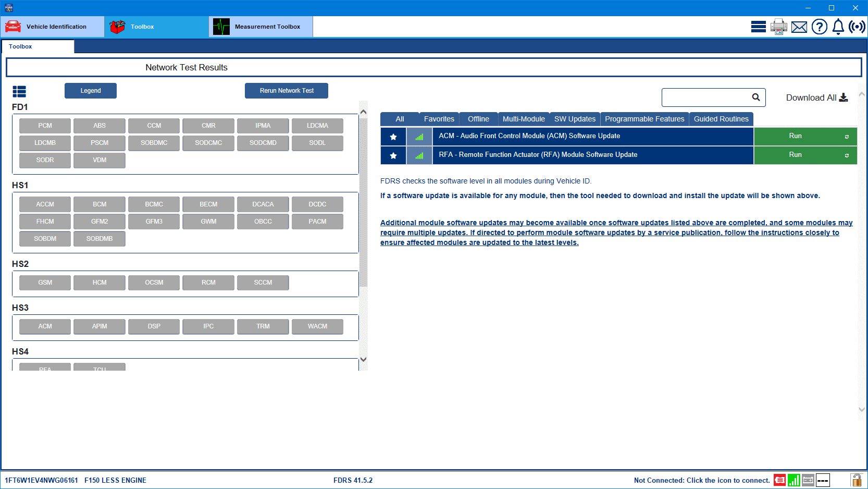Open the notifications bell icon

(x=838, y=27)
